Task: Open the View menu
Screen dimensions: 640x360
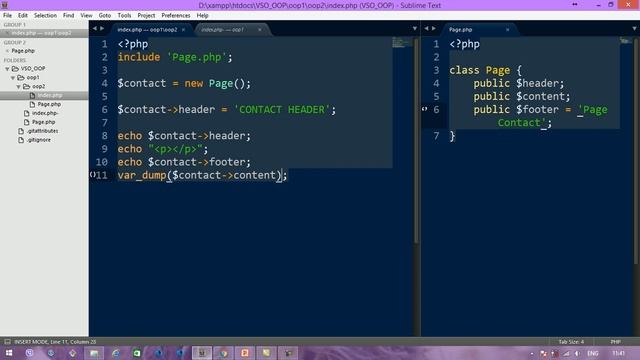Action: click(x=86, y=16)
